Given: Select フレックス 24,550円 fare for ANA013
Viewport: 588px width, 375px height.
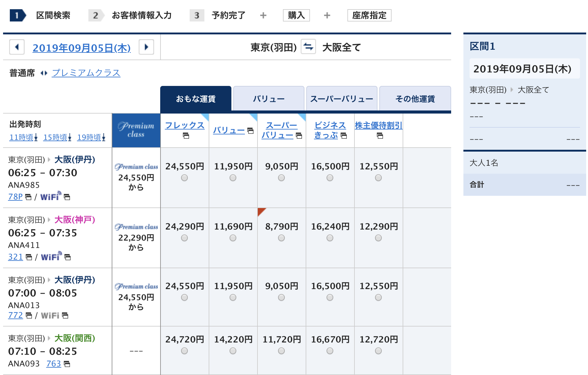Looking at the screenshot, I should [x=184, y=297].
